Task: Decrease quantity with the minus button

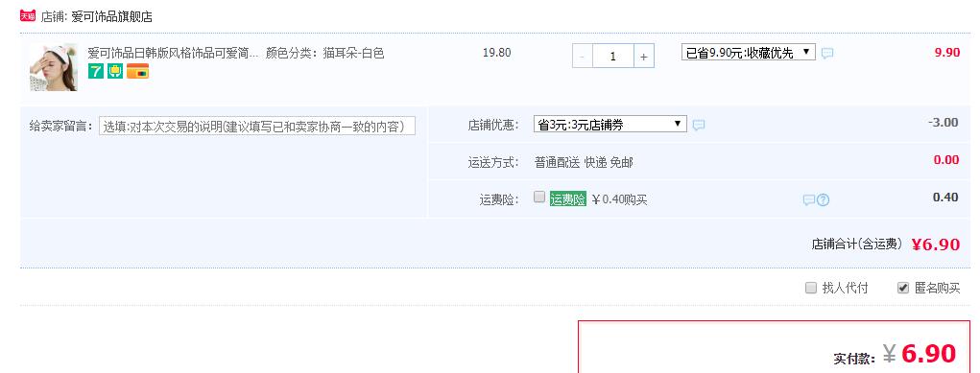Action: pos(583,57)
